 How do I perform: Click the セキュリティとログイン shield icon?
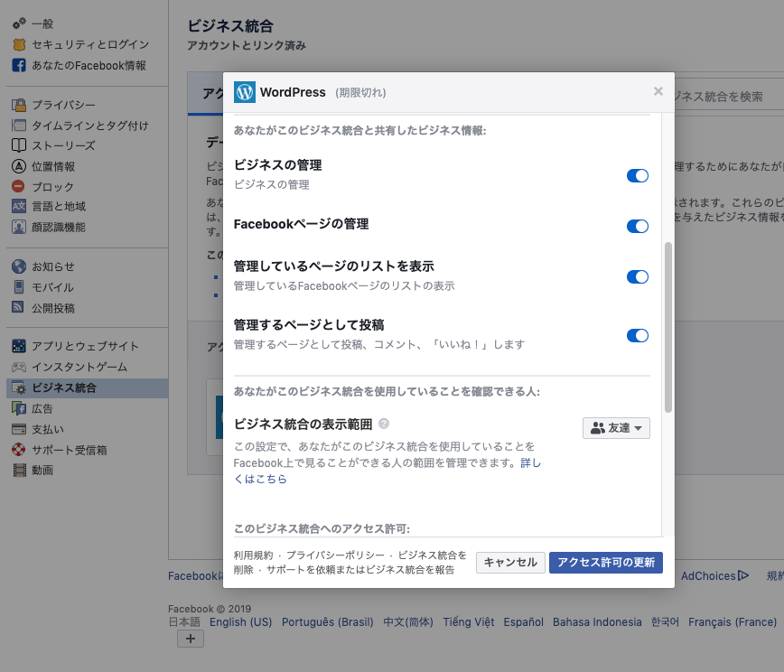pyautogui.click(x=19, y=44)
